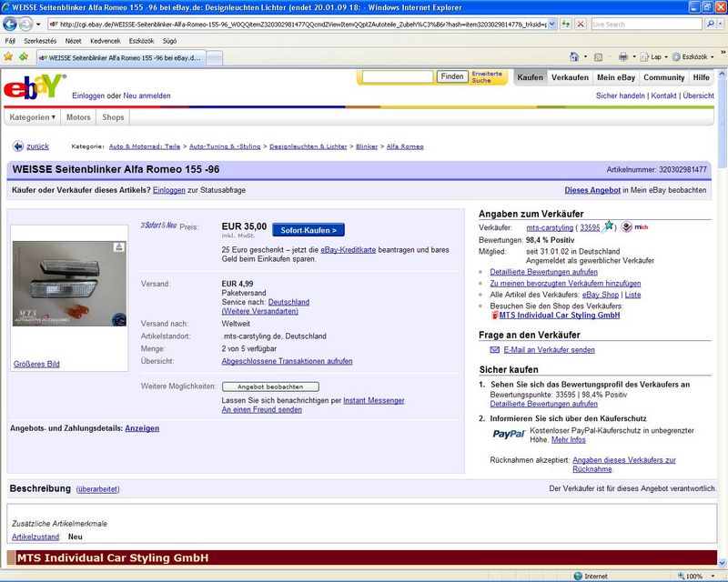Open seller mts-carstyling profile link
728x582 pixels.
[550, 227]
